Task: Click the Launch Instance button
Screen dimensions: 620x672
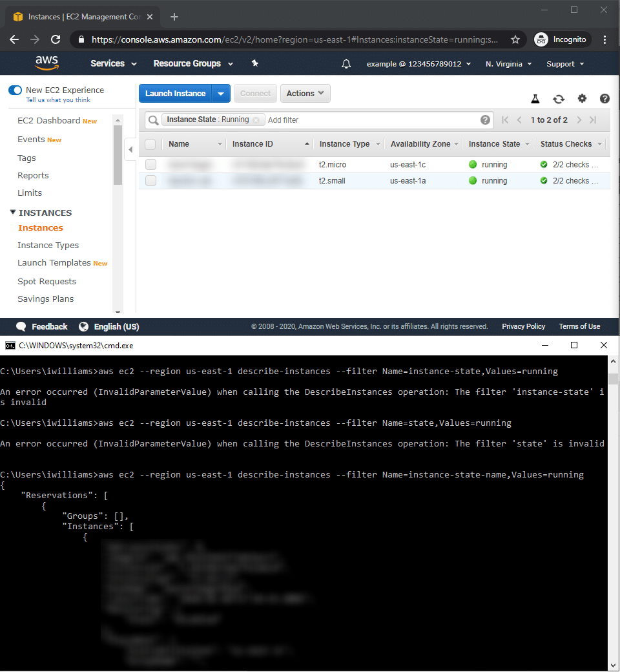Action: pyautogui.click(x=175, y=94)
